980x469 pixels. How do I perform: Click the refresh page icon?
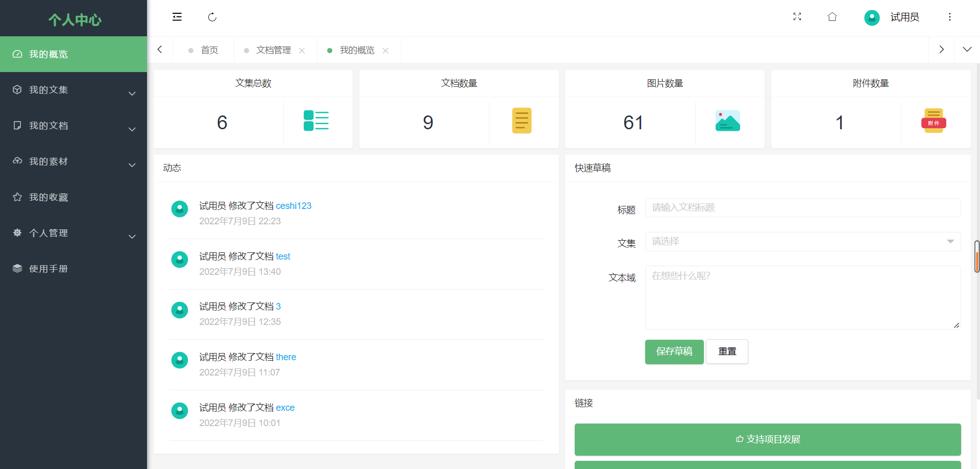point(212,17)
